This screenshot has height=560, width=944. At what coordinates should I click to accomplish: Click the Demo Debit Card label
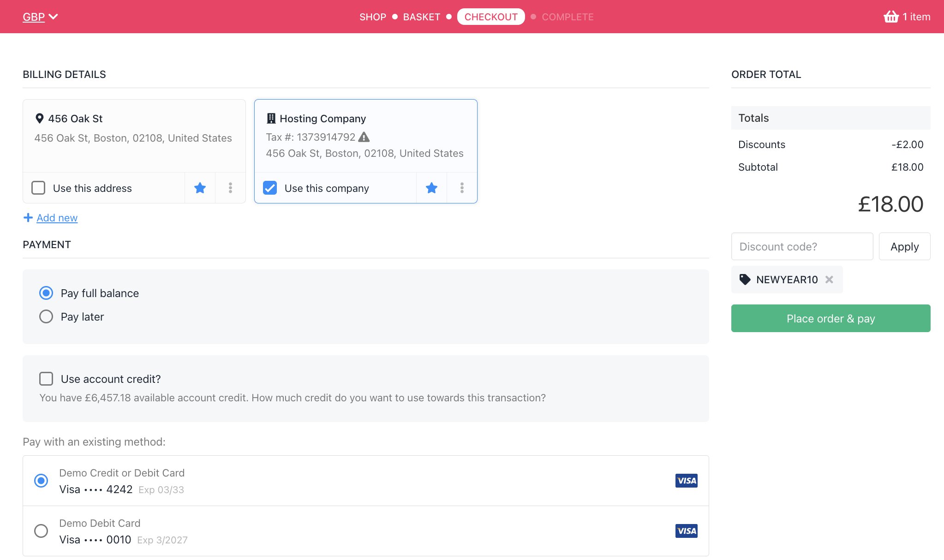click(x=100, y=523)
